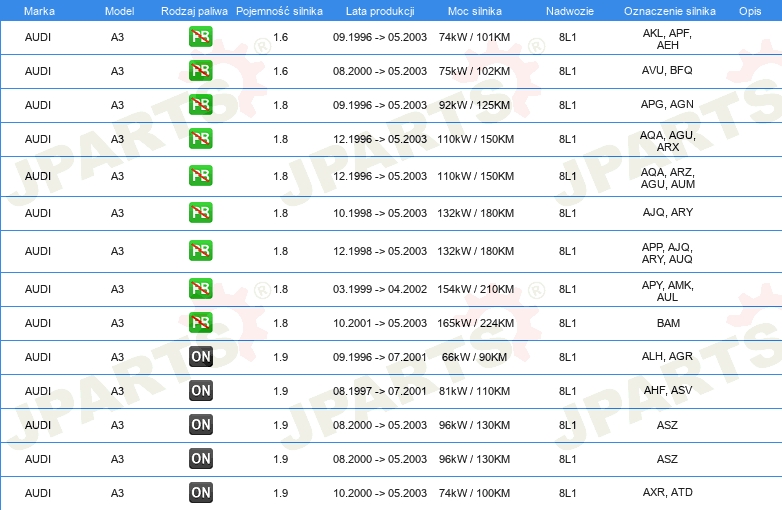This screenshot has width=782, height=510.
Task: Click production dates 10.2001 -> 05.2003
Action: [x=380, y=323]
